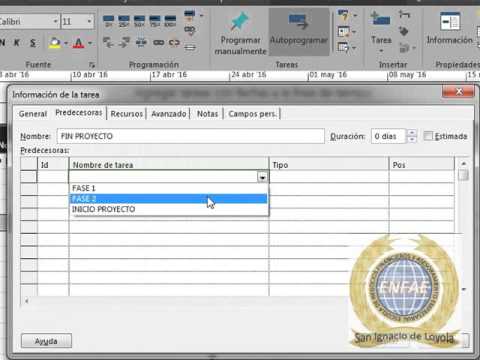Viewport: 480px width, 360px height.
Task: Go to the Avanzado tab
Action: coord(169,114)
